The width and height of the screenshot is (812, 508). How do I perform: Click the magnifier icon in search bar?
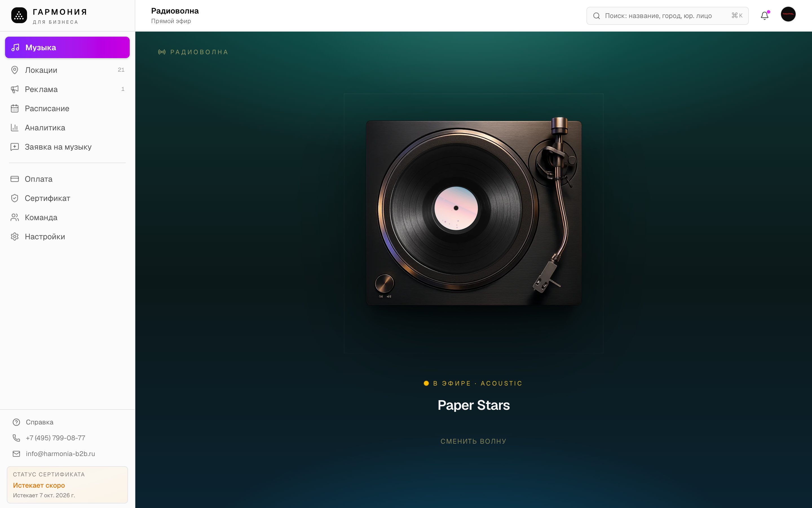click(x=596, y=16)
